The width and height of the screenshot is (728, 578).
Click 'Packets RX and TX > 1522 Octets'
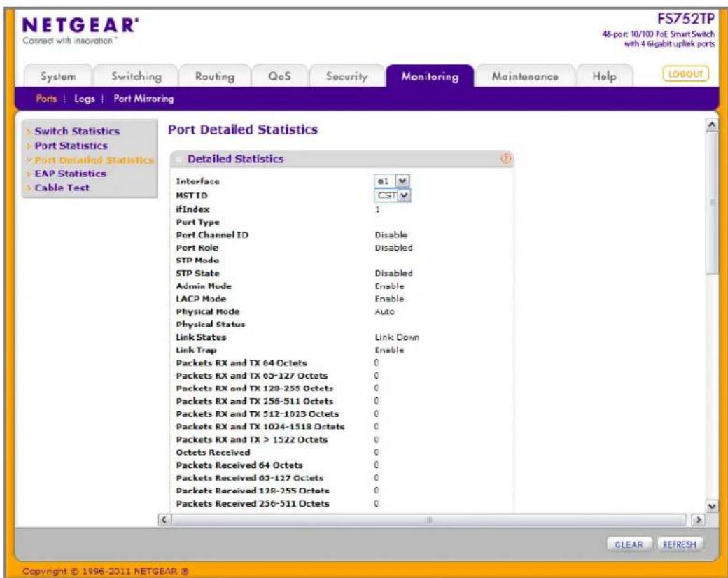(x=251, y=439)
